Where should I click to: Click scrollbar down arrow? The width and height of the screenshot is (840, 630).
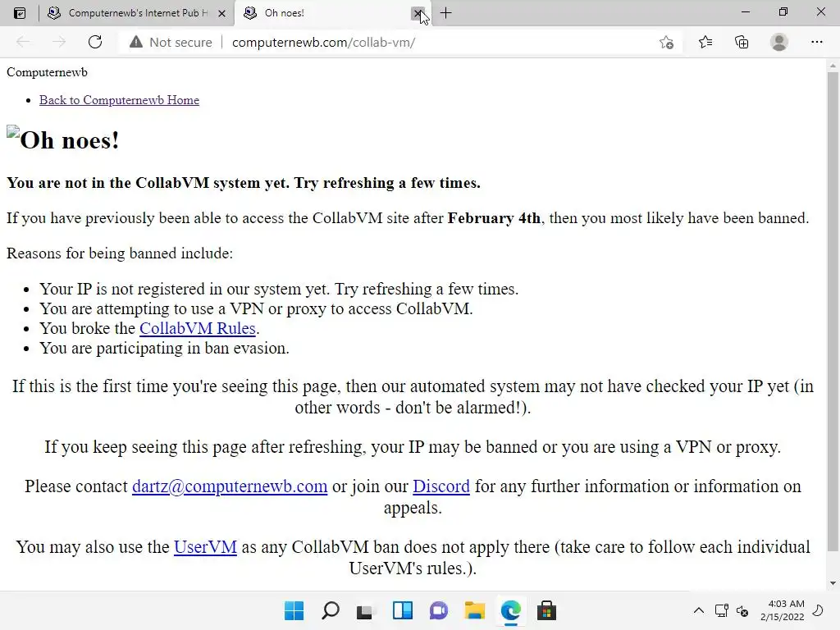(x=832, y=583)
